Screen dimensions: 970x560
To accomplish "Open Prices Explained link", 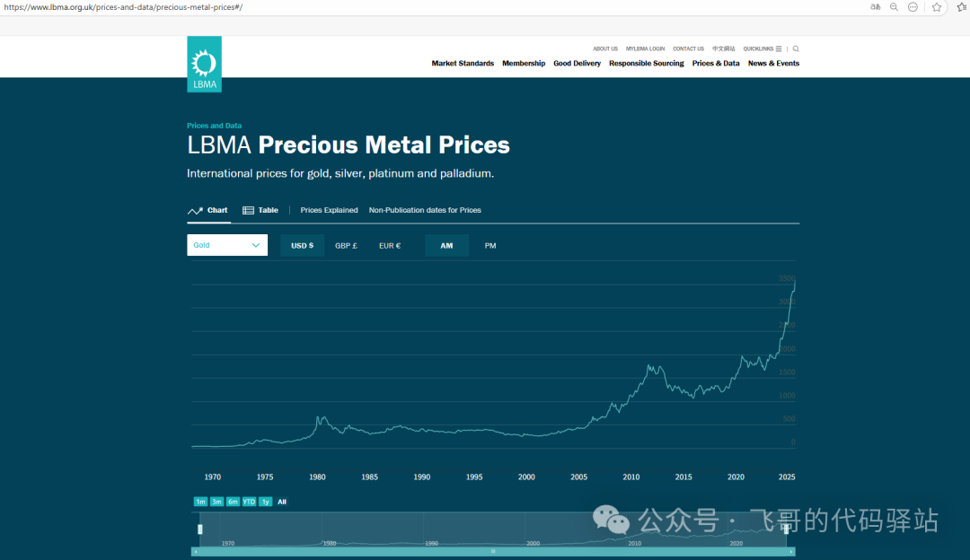I will [x=329, y=210].
